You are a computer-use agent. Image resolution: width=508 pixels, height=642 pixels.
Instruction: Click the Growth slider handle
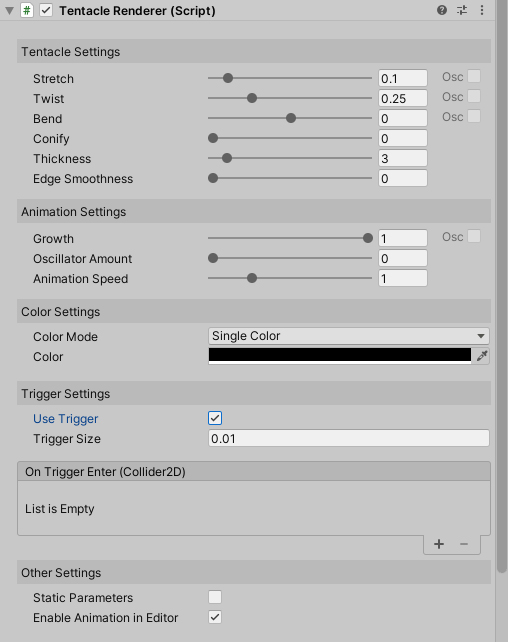[368, 238]
